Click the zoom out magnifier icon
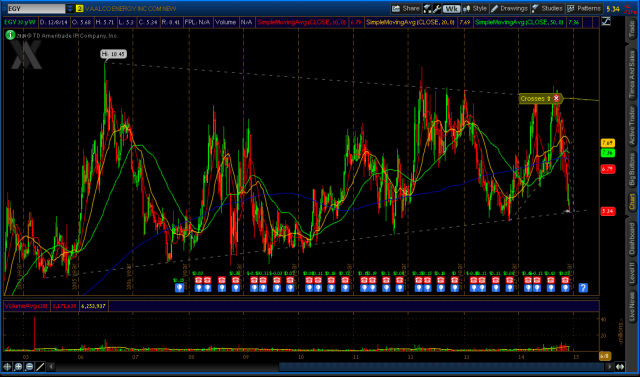Screen dimensions: 640x377 [x=29, y=367]
